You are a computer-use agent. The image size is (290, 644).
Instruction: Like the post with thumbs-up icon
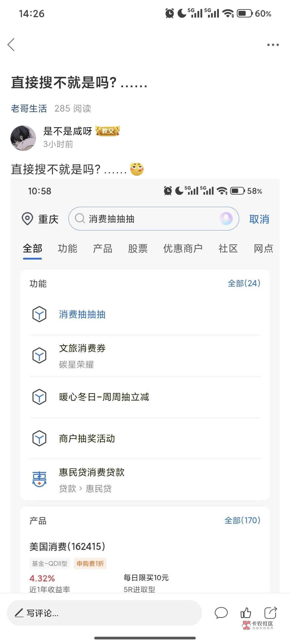click(x=246, y=613)
